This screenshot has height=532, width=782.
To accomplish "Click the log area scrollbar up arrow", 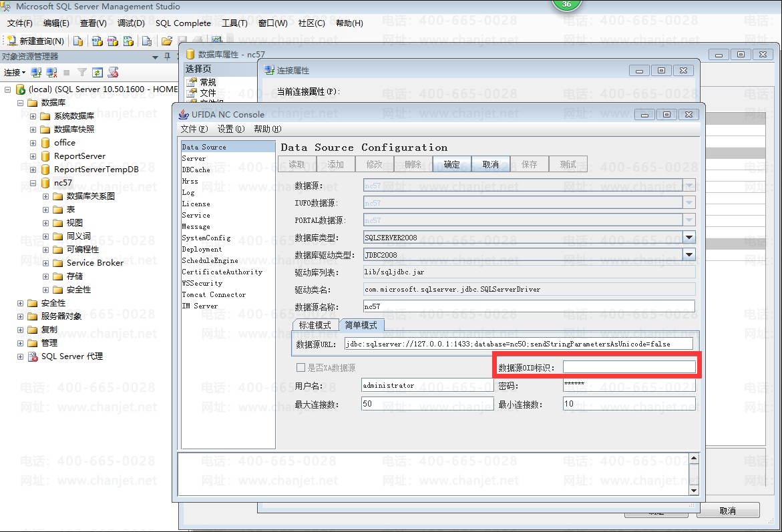I will point(694,458).
